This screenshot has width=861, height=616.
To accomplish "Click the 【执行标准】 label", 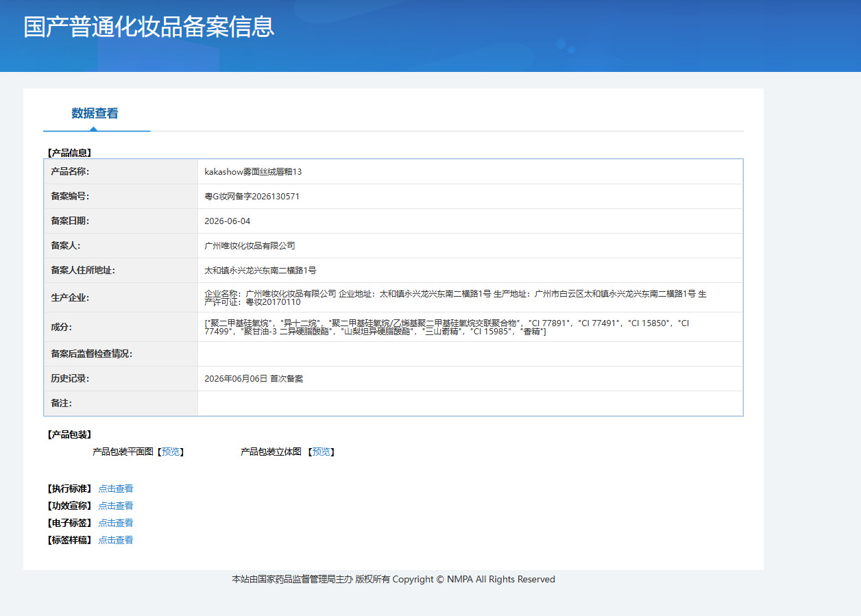I will [69, 489].
